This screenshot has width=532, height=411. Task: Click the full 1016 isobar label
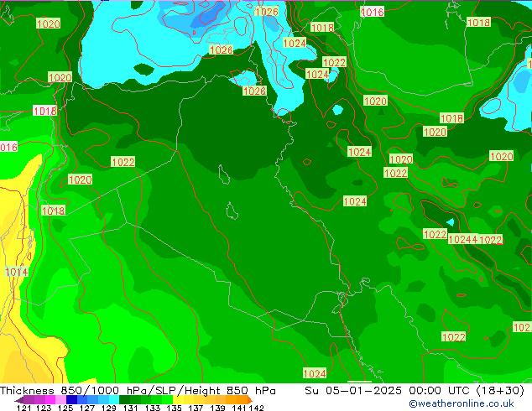pos(373,13)
